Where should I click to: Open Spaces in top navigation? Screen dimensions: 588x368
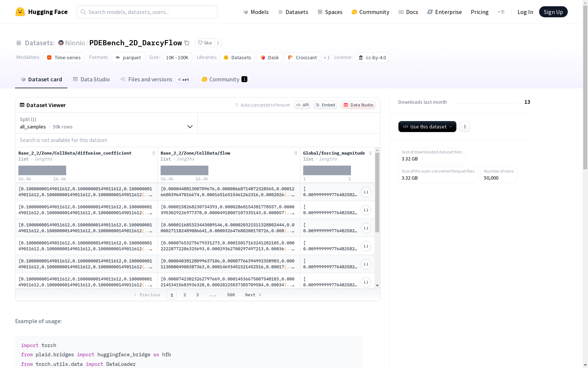click(330, 12)
